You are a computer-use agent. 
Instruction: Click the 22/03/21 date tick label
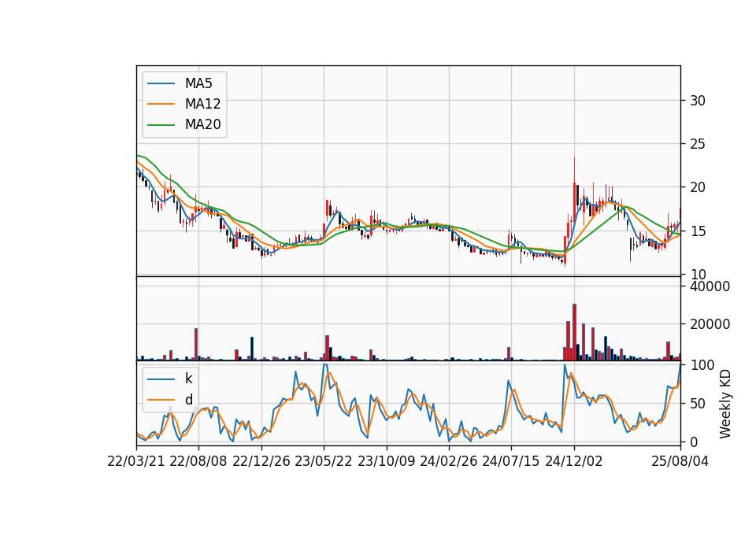[136, 461]
